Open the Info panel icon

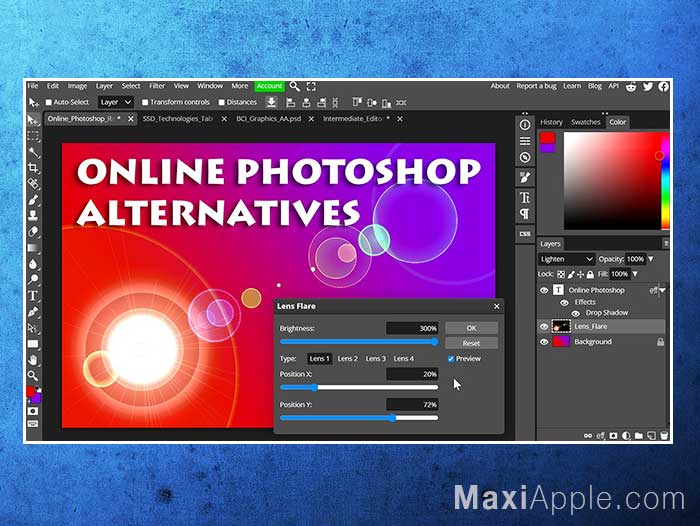tap(525, 125)
